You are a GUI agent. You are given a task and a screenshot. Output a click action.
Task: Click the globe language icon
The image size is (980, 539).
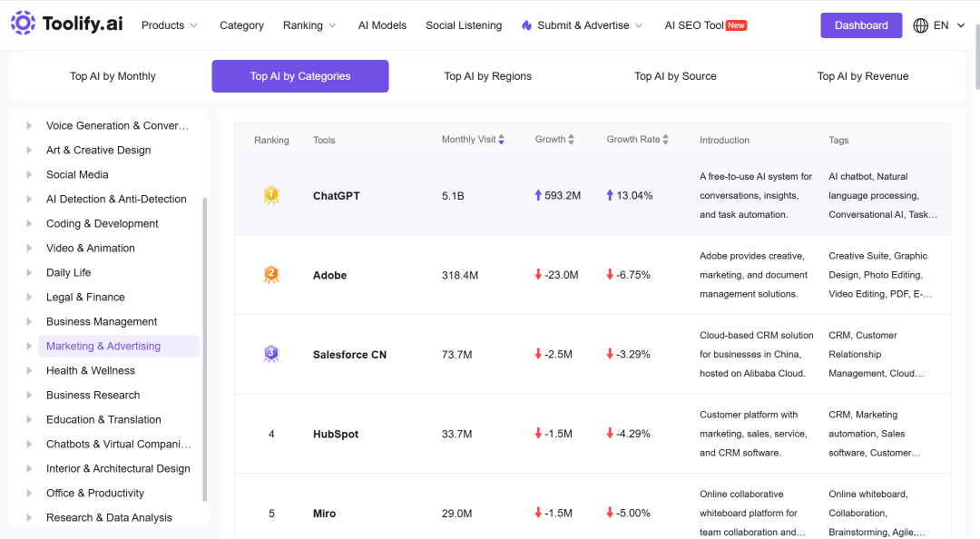pyautogui.click(x=921, y=25)
